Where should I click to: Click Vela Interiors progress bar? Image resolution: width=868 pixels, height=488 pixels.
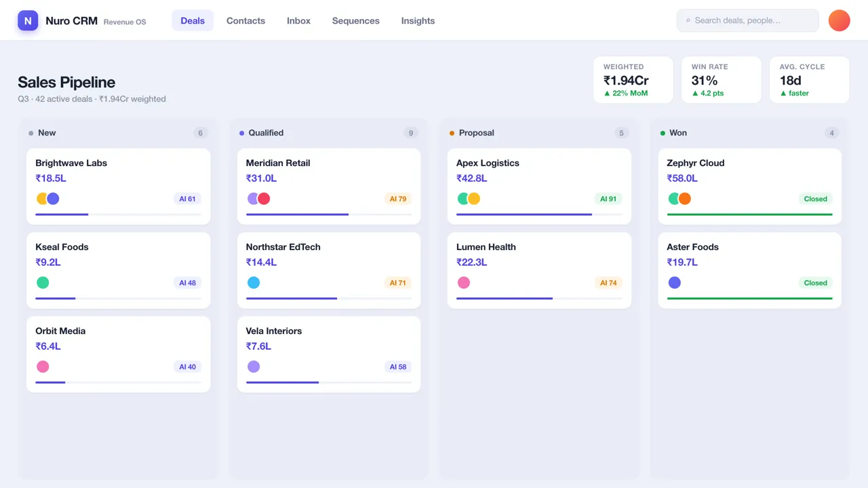329,382
